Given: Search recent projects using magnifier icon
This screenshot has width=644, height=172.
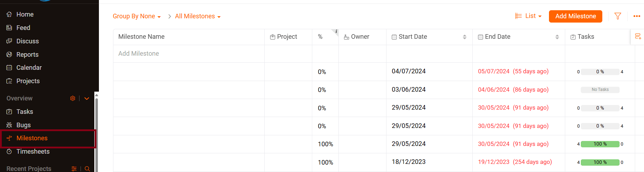Looking at the screenshot, I should click(87, 169).
